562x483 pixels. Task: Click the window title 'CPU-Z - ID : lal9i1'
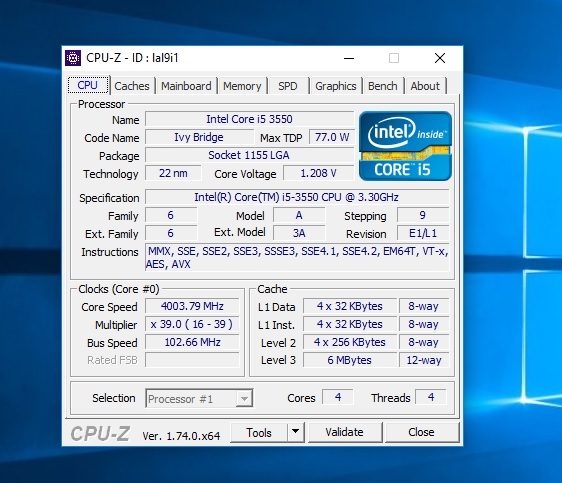132,58
